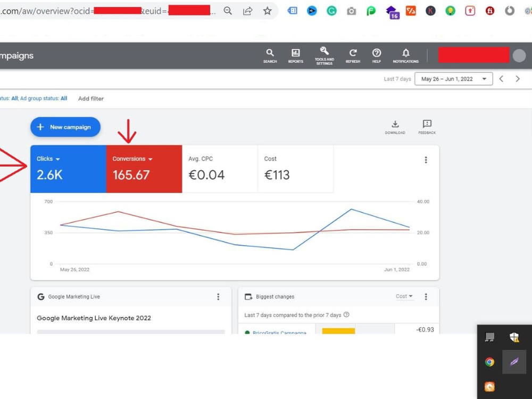Click help icon beside 'compared to the prior 7 days'
This screenshot has height=399, width=532.
346,314
